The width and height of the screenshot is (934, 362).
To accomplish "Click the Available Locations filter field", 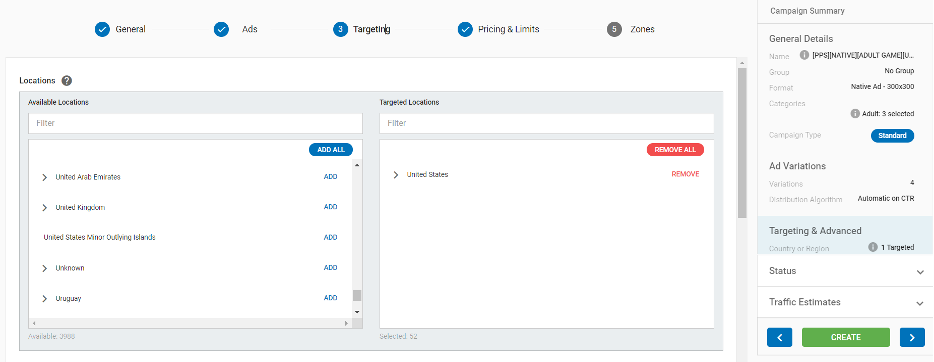I will click(195, 123).
